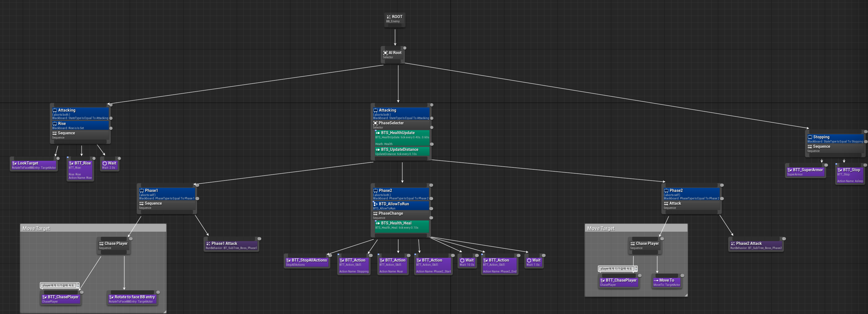This screenshot has width=868, height=314.
Task: Click the Move To task arrow icon
Action: click(x=656, y=281)
